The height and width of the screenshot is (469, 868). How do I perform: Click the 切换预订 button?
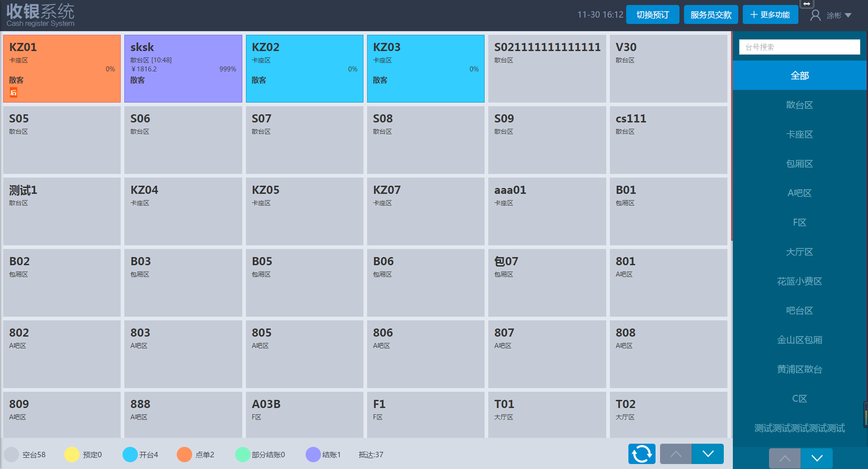[652, 14]
